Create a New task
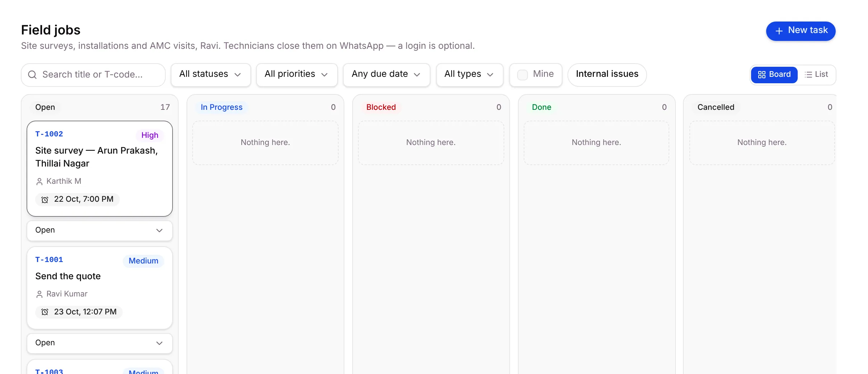 point(801,31)
